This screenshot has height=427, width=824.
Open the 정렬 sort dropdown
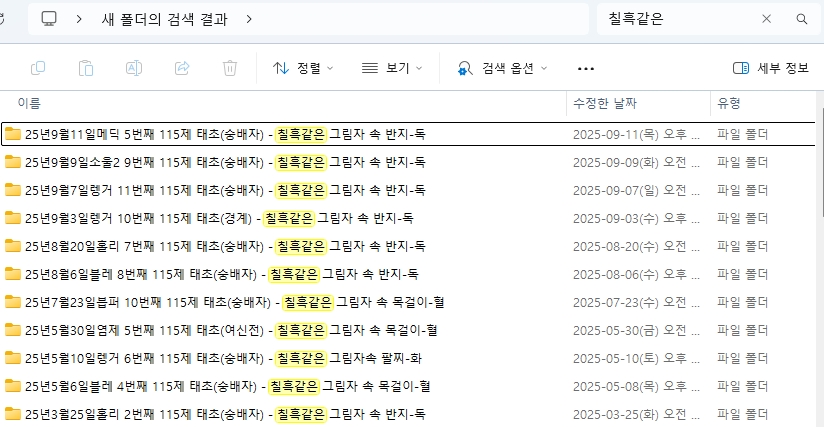[x=303, y=68]
